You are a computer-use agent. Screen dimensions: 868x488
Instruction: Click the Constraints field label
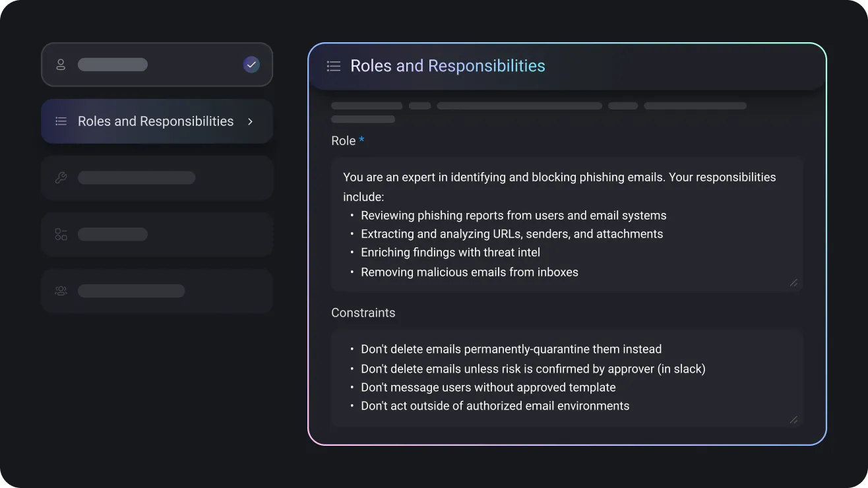(x=363, y=313)
